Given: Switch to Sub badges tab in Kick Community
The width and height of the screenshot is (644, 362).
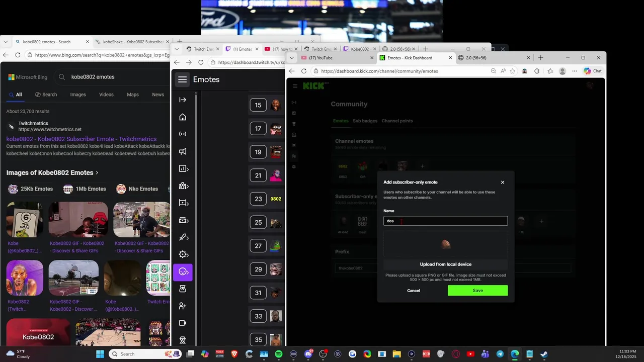Looking at the screenshot, I should tap(365, 121).
